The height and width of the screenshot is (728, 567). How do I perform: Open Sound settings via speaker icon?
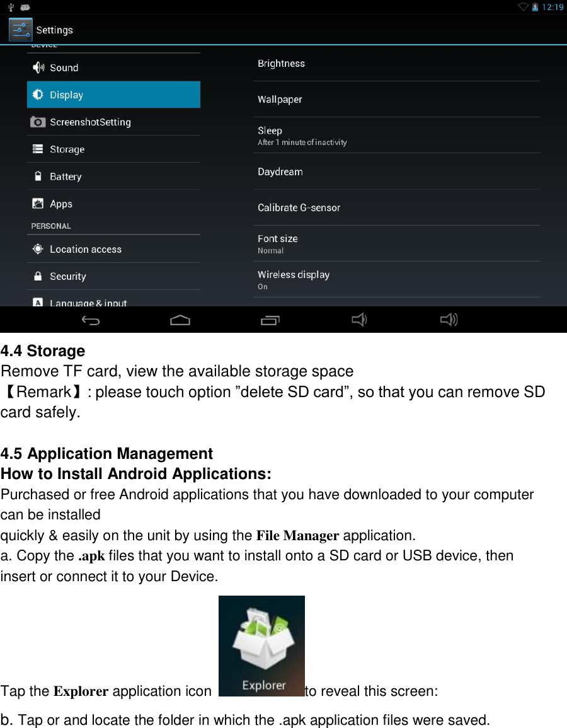[38, 67]
